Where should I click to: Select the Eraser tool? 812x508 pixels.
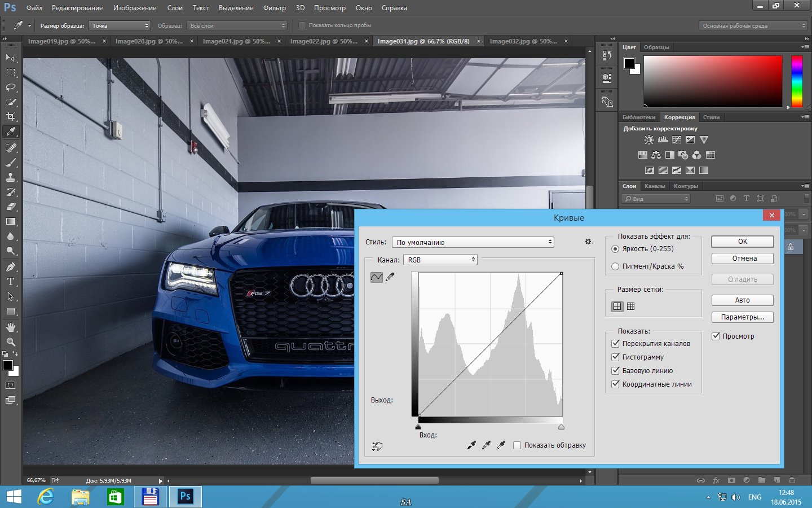click(x=11, y=207)
